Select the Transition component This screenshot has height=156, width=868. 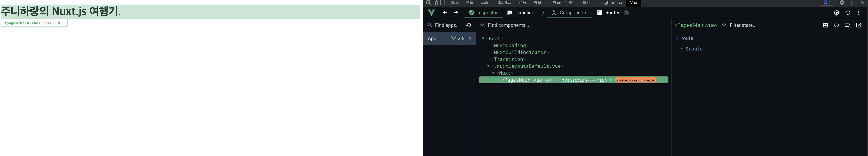(x=508, y=59)
